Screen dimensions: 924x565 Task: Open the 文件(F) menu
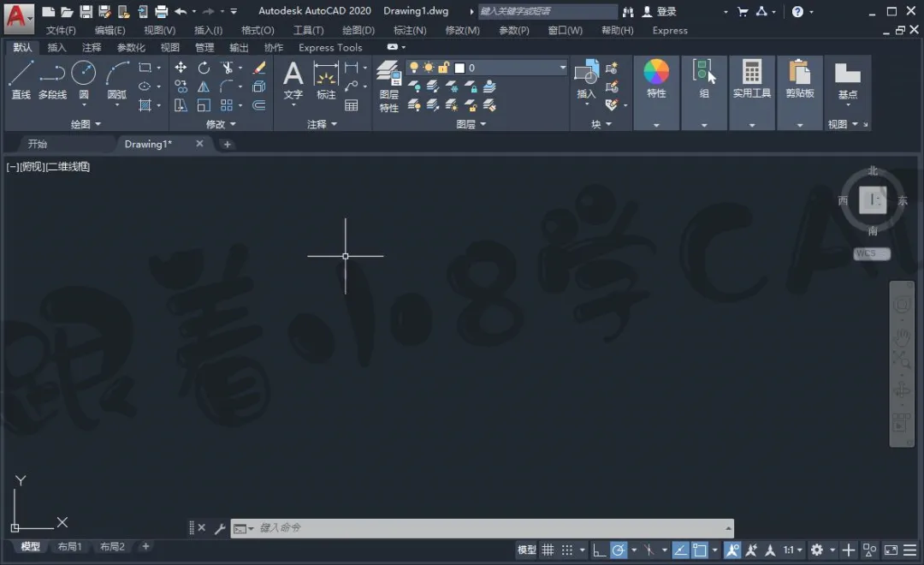[x=61, y=30]
